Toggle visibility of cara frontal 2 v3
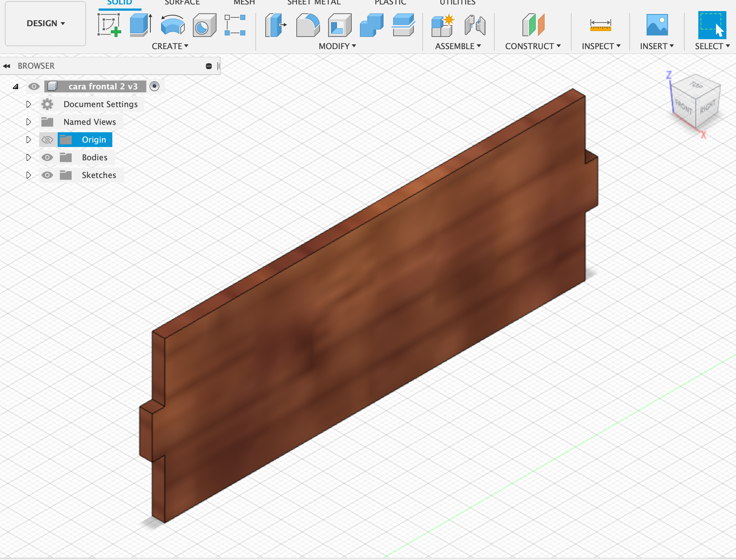The width and height of the screenshot is (736, 560). [34, 86]
